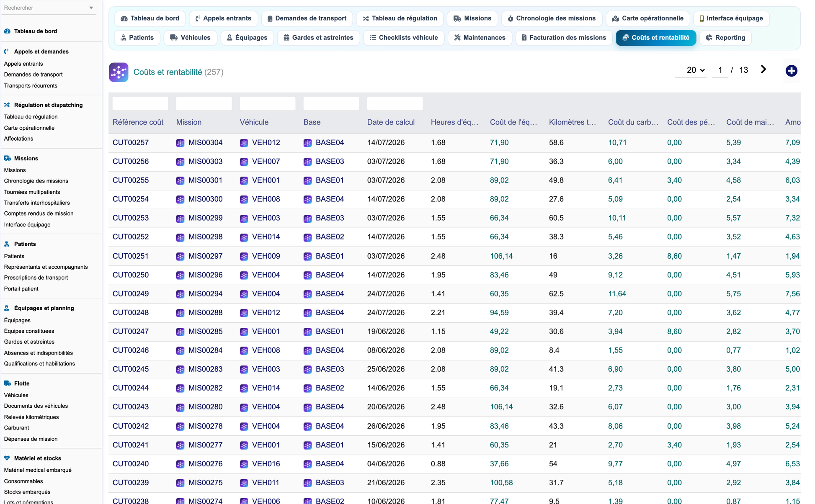Sort by Kilomètres t… column header

pyautogui.click(x=573, y=122)
